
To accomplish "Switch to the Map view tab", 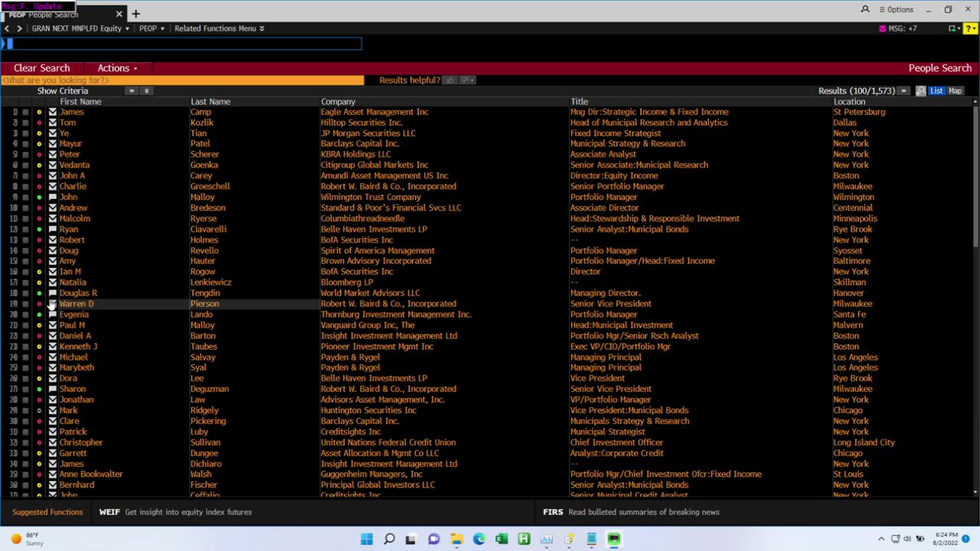I will [955, 91].
